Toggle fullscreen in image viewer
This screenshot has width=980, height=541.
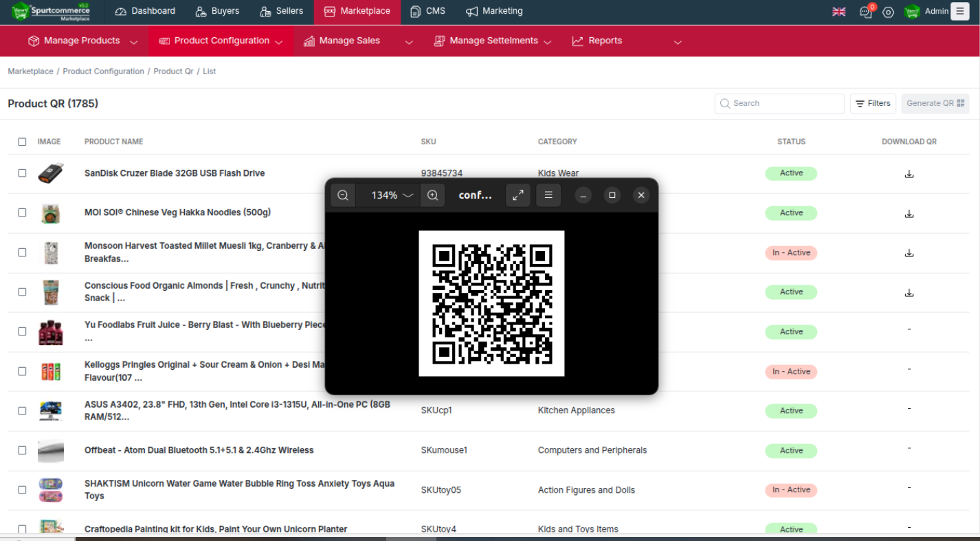[518, 195]
